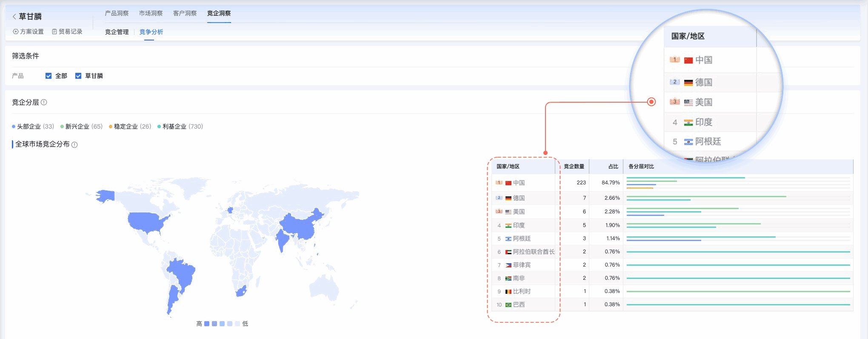The width and height of the screenshot is (868, 339).
Task: Click the China flag icon in table
Action: [x=508, y=183]
